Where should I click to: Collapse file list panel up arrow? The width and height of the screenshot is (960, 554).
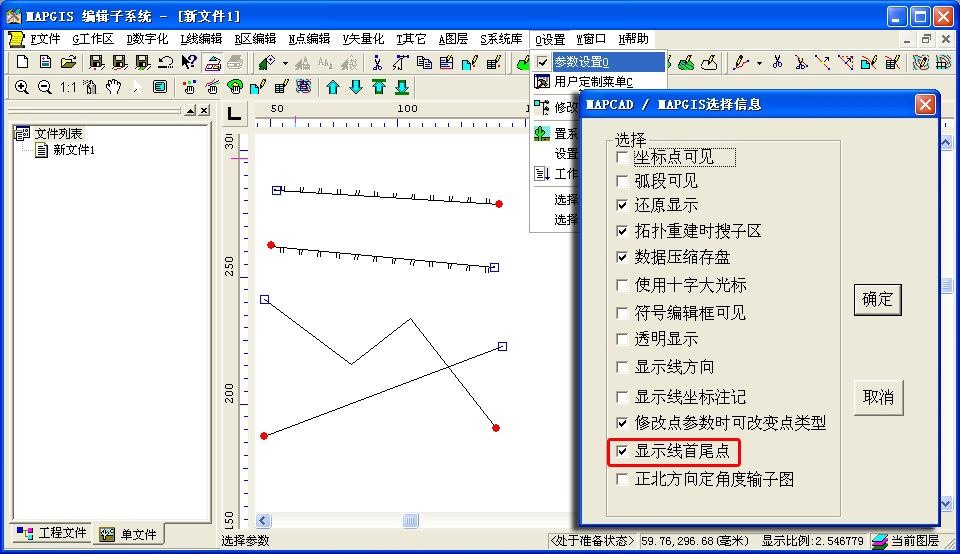coord(190,110)
